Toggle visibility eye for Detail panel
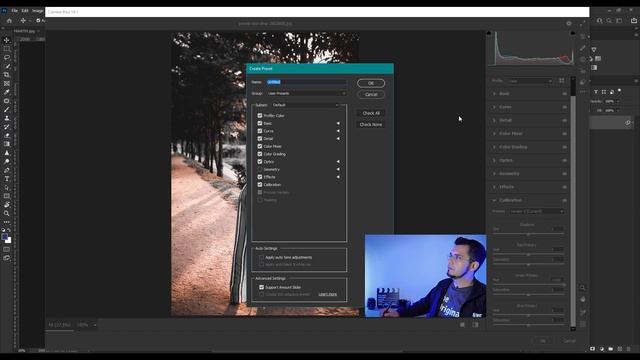This screenshot has height=360, width=640. 564,120
